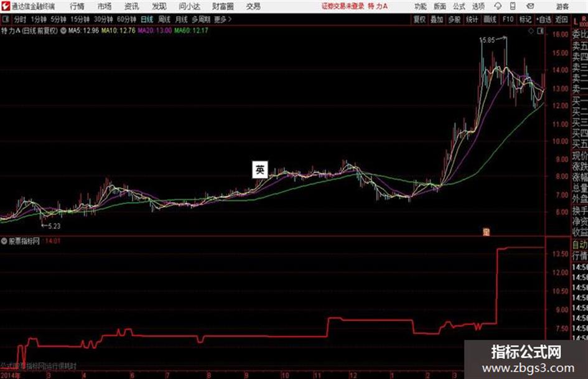Click month 12 marker on time axis
The width and height of the screenshot is (588, 379).
[353, 375]
